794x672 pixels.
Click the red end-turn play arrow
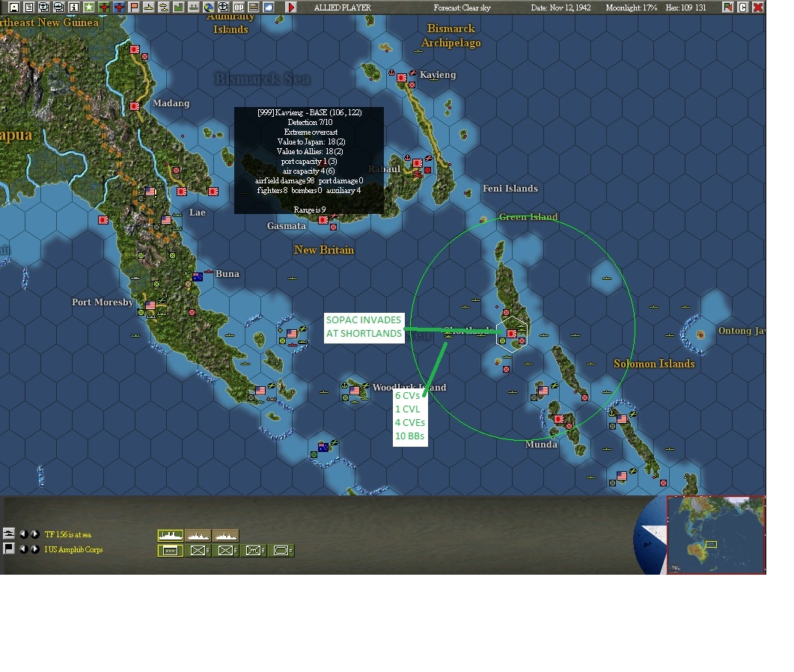pyautogui.click(x=290, y=7)
